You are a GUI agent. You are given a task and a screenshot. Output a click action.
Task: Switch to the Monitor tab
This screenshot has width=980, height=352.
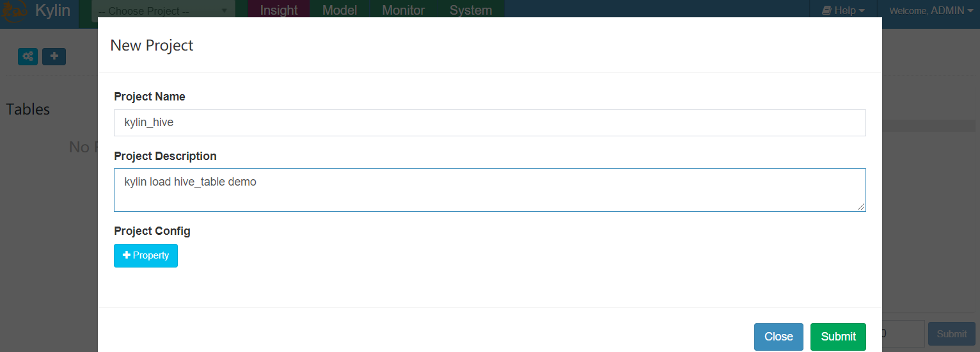tap(403, 10)
